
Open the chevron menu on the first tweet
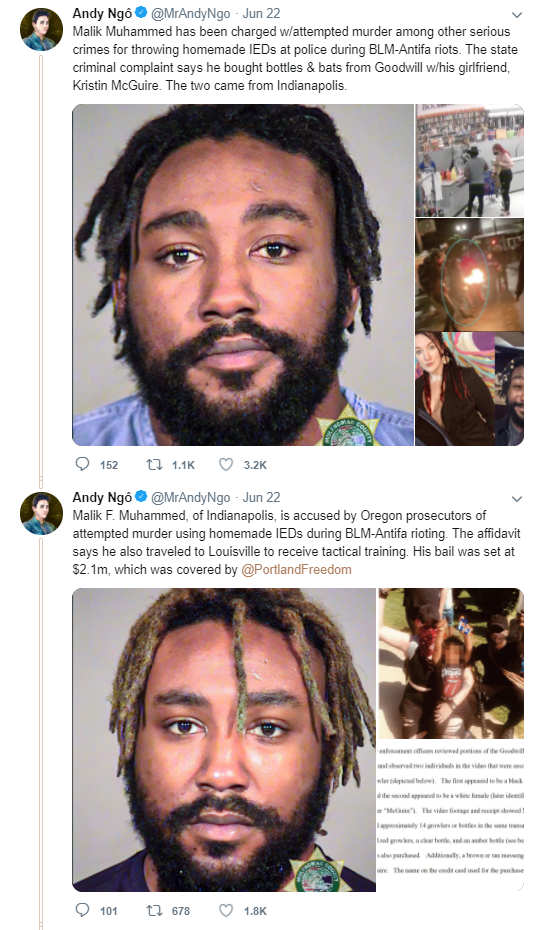click(x=517, y=14)
